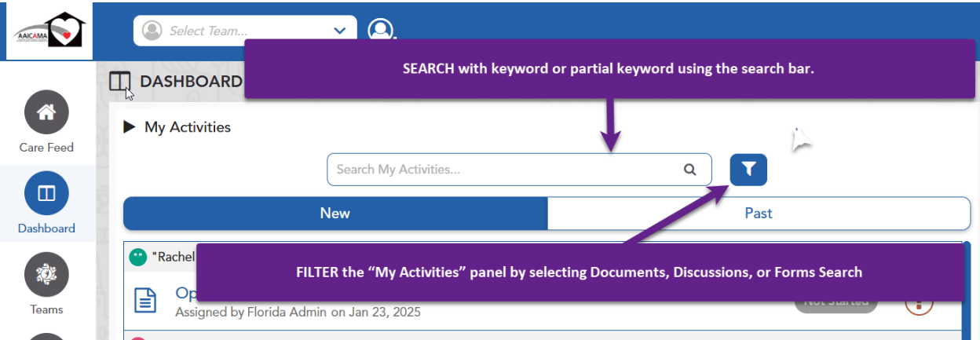Expand the My Activities triangle
This screenshot has height=340, width=980.
coord(130,127)
